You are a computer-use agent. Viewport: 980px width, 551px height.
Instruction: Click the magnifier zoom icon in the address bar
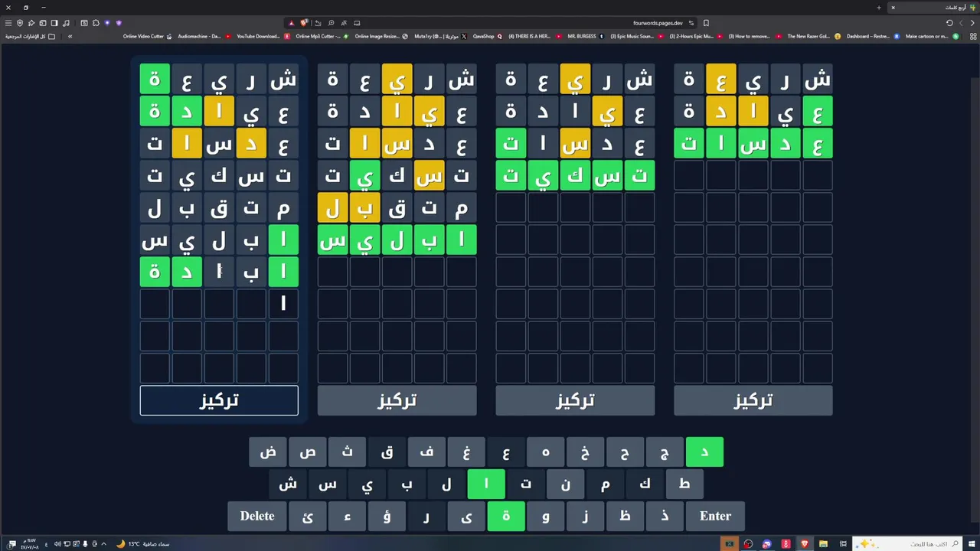331,23
